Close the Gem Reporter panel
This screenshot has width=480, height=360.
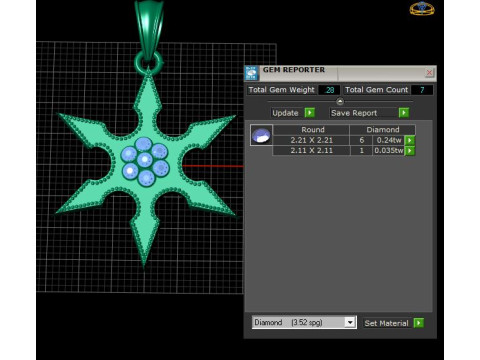pos(429,72)
